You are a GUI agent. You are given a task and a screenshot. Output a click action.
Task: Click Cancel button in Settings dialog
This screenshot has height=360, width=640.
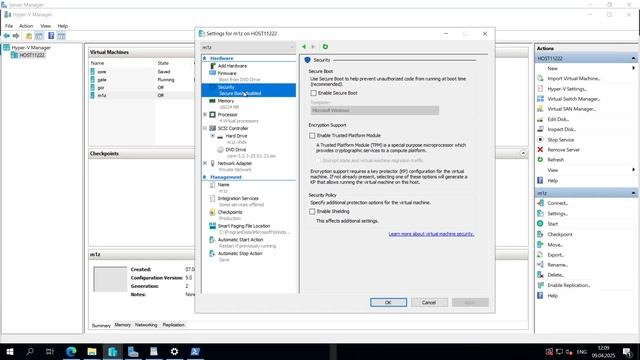[429, 303]
